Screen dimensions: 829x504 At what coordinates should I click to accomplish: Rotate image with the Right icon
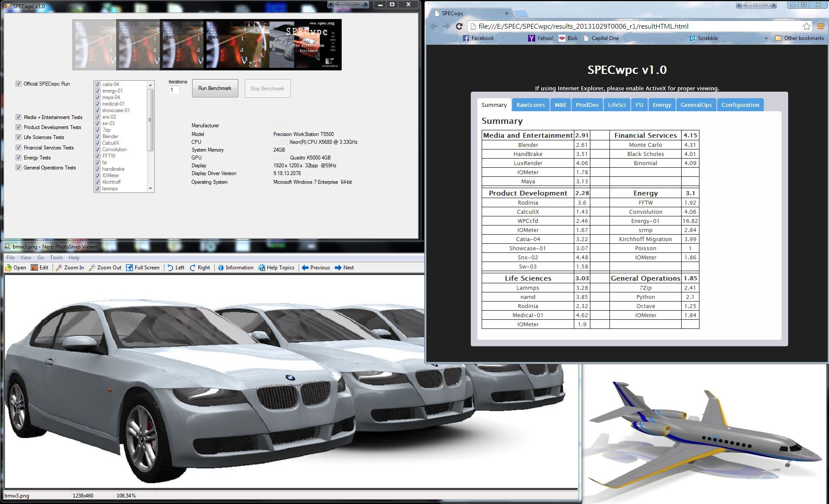point(193,268)
